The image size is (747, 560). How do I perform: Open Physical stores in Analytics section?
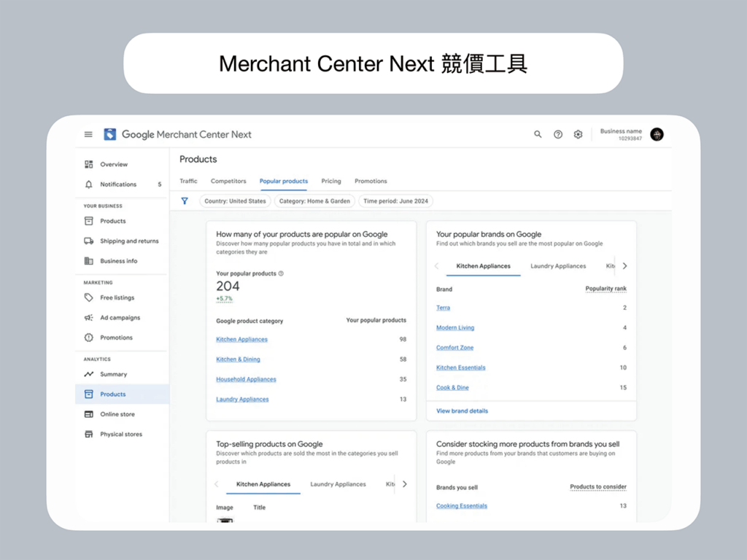123,435
